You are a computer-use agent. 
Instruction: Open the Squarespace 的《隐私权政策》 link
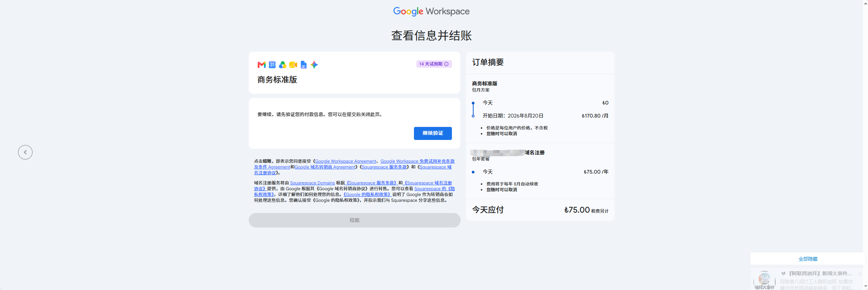(x=435, y=189)
